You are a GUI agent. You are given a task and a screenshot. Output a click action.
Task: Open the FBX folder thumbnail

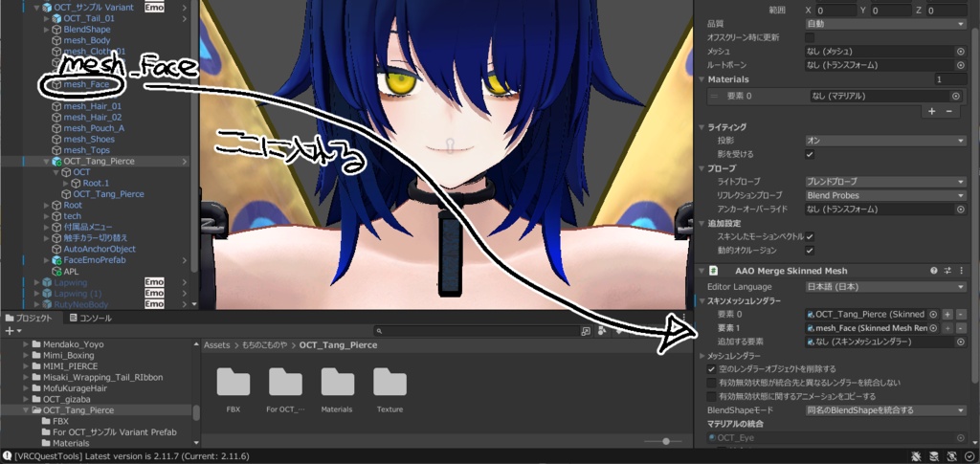234,382
